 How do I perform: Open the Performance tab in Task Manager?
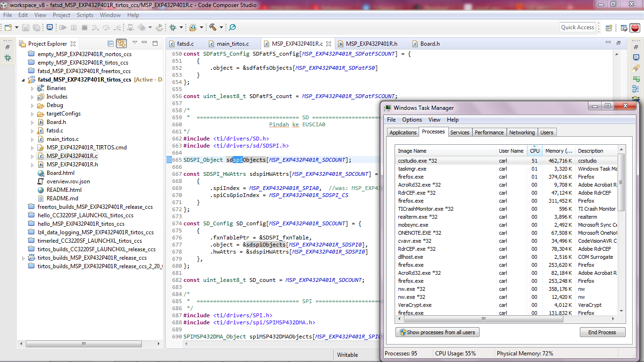pyautogui.click(x=489, y=132)
